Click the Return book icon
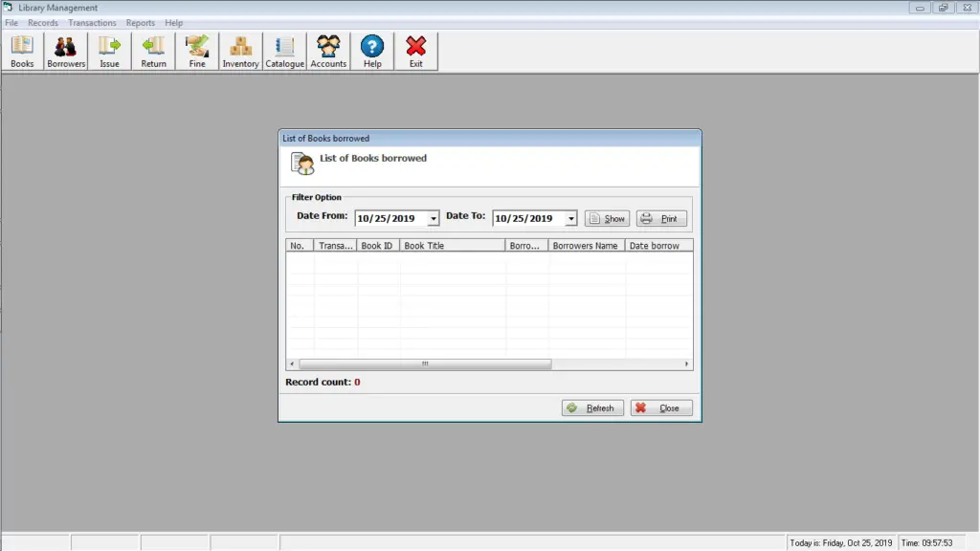The height and width of the screenshot is (551, 980). pos(153,50)
